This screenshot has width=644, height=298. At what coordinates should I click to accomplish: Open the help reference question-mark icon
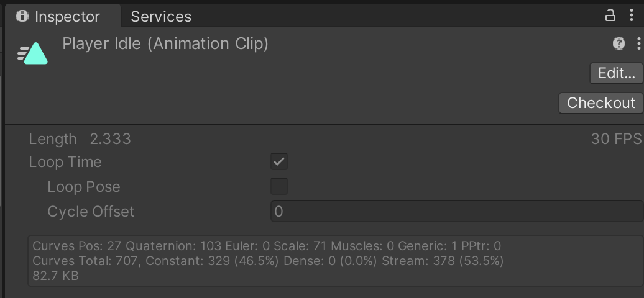point(619,43)
